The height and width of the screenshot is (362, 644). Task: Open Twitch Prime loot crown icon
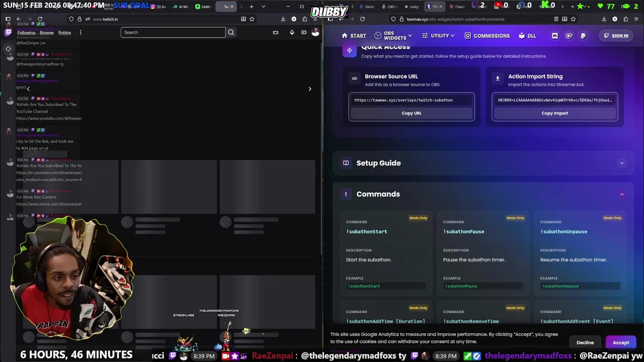coord(276,32)
